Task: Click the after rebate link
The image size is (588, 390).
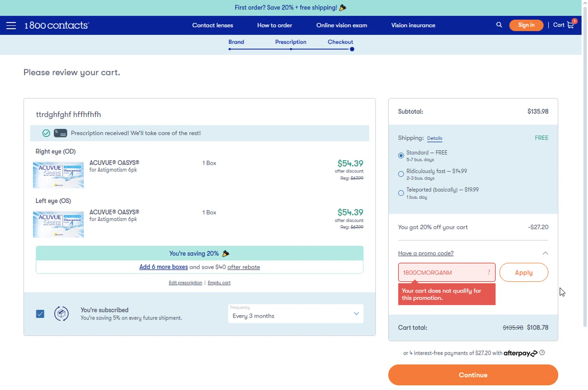Action: (243, 267)
